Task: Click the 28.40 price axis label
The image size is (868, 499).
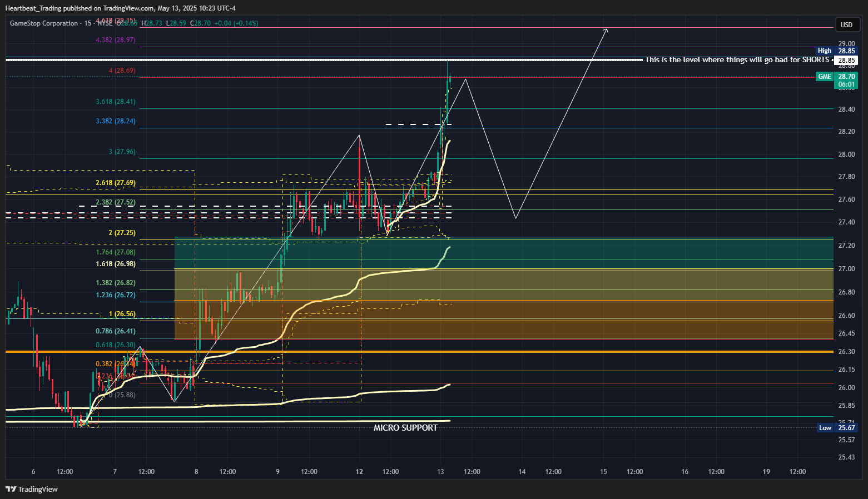Action: 847,109
